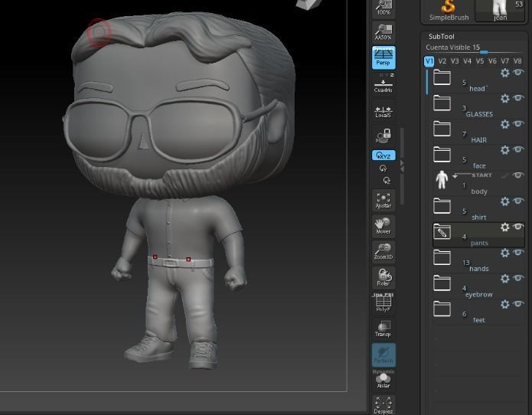Viewport: 532px width, 415px height.
Task: Expand the GLASSES folder icon
Action: tap(442, 103)
